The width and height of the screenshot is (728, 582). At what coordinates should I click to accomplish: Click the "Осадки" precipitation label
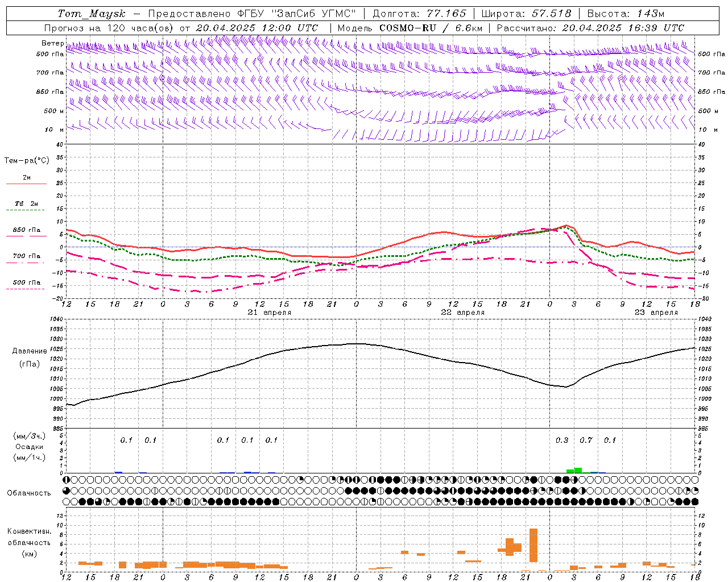29,447
